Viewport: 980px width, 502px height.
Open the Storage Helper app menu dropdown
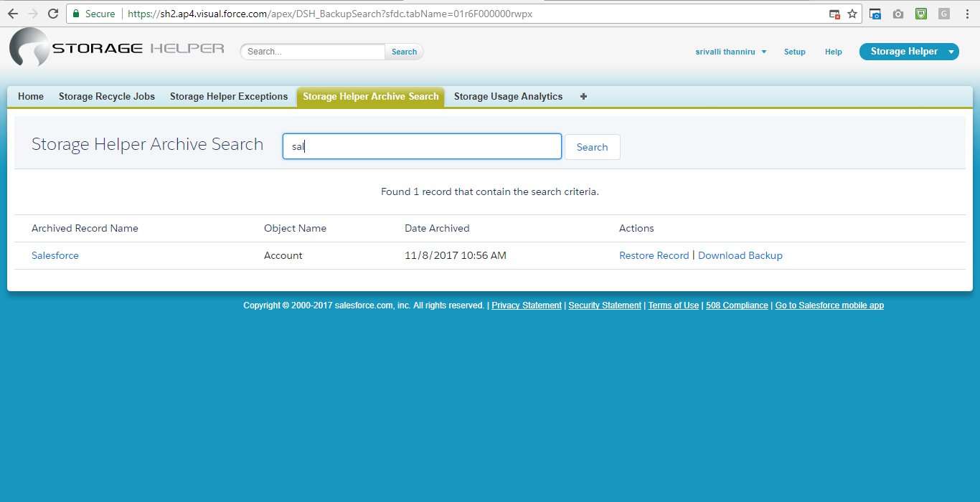click(x=909, y=52)
